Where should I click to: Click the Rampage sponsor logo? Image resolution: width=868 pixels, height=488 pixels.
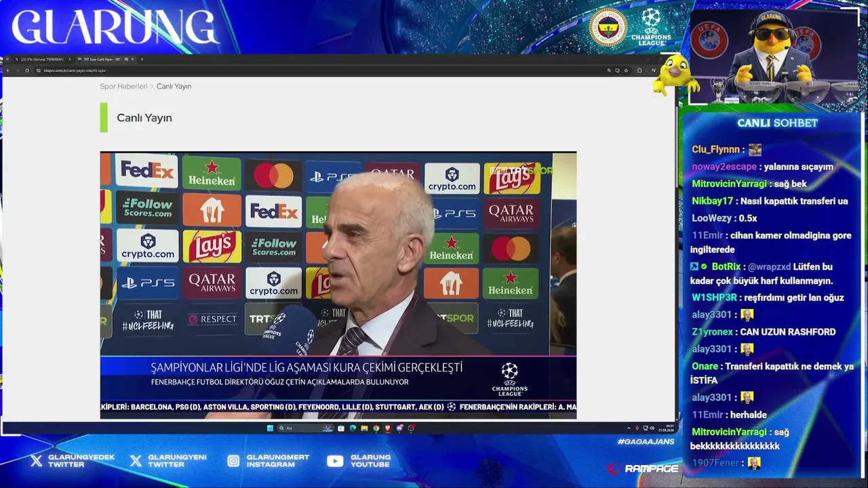[642, 468]
